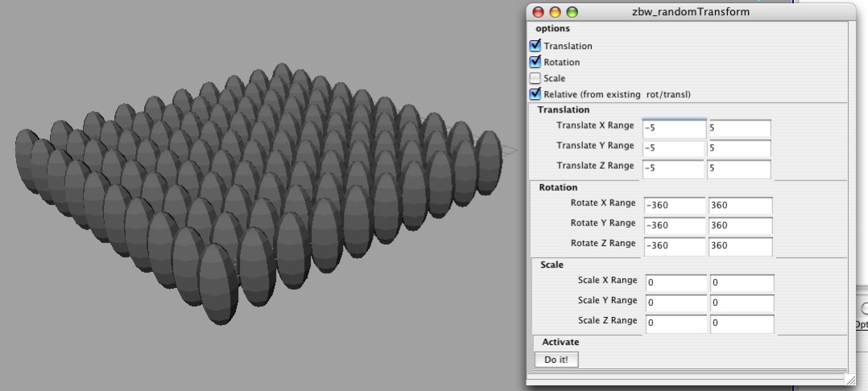Toggle Relative (from existing rot/transl) checkbox
This screenshot has width=868, height=391.
point(535,94)
